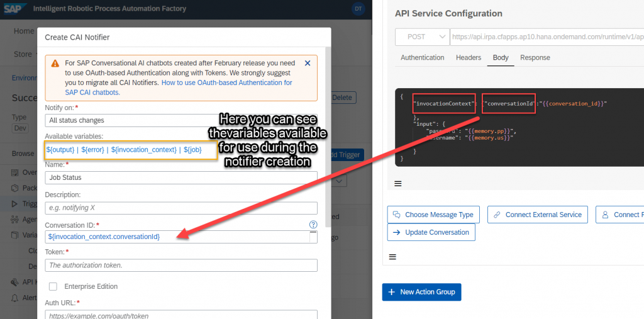Click the Environments breadcrumb link

tap(25, 77)
